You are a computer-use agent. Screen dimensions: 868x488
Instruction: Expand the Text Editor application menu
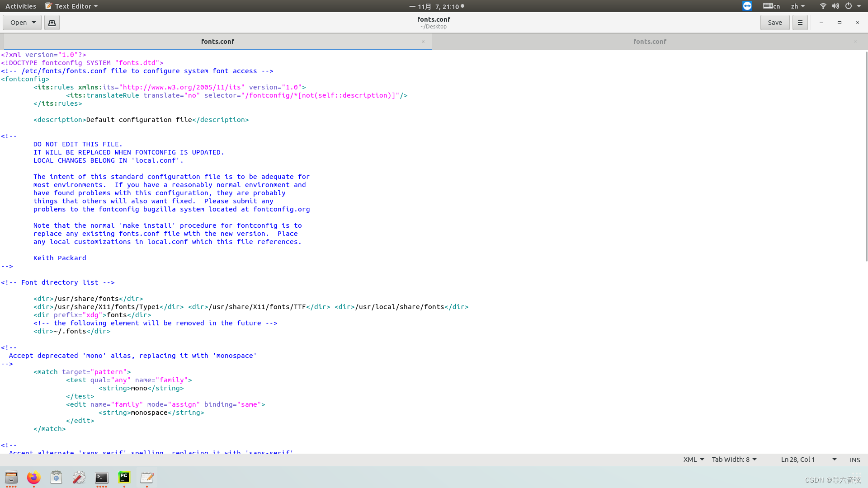coord(71,6)
